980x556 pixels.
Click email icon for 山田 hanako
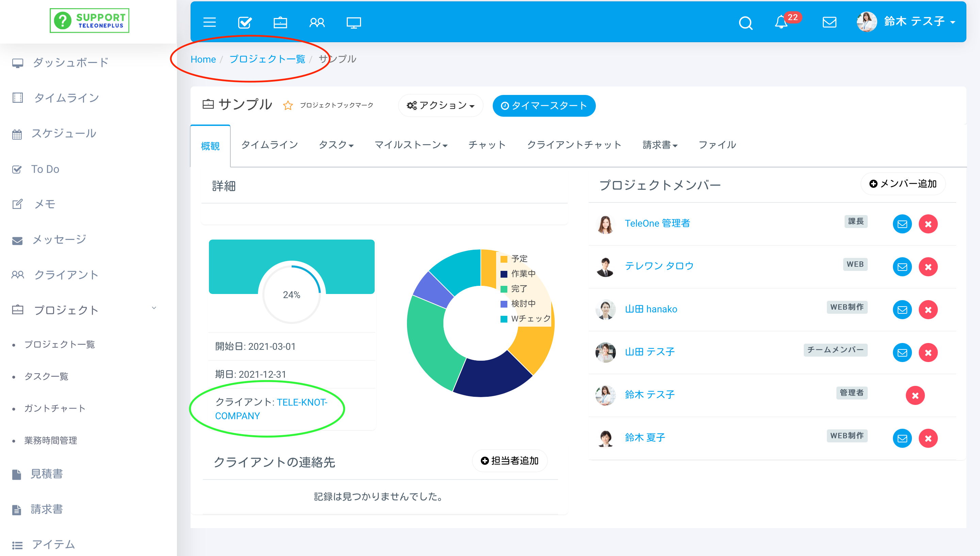tap(903, 309)
